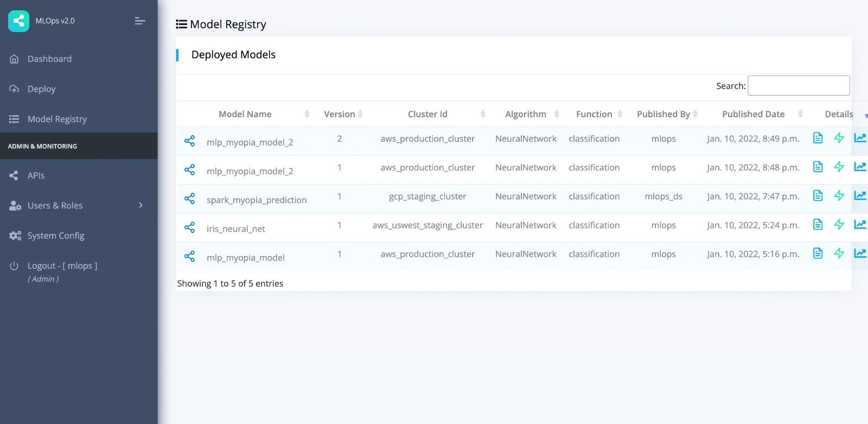Sort table by Model Name column
Screen dimensions: 868x424
pyautogui.click(x=245, y=114)
